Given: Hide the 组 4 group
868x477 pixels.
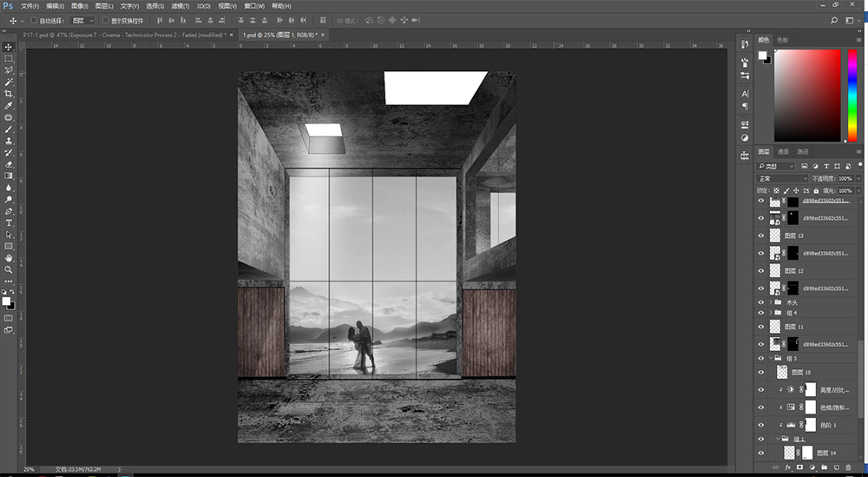Looking at the screenshot, I should pyautogui.click(x=760, y=313).
